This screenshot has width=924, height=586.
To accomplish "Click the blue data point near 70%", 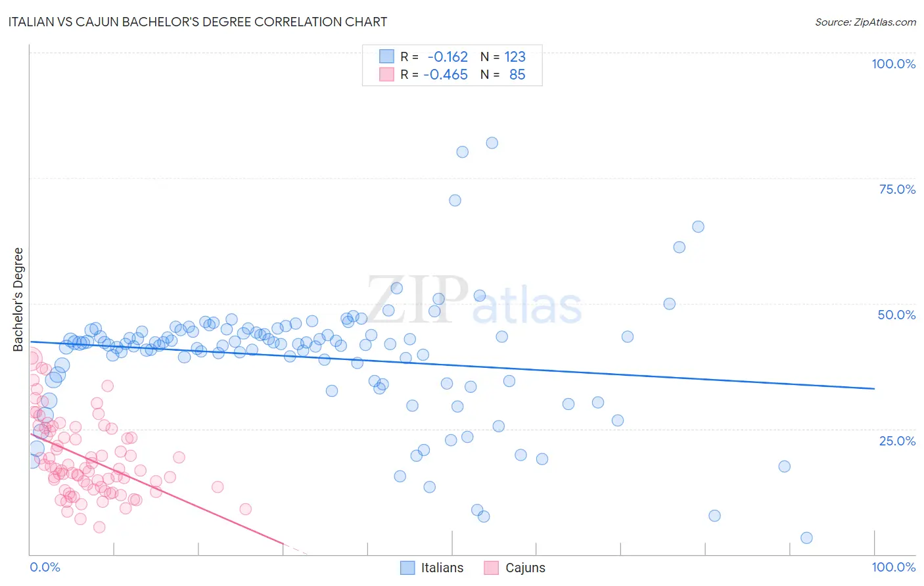I will point(455,200).
